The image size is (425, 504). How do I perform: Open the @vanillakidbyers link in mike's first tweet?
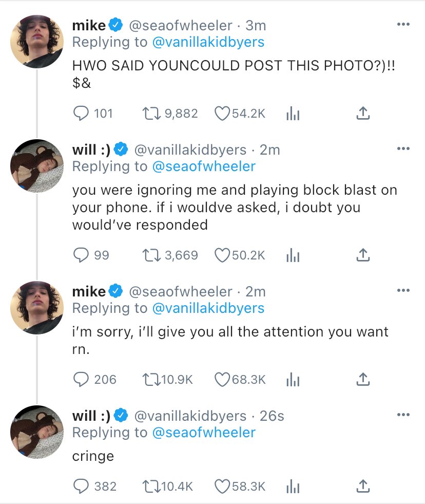[x=208, y=42]
